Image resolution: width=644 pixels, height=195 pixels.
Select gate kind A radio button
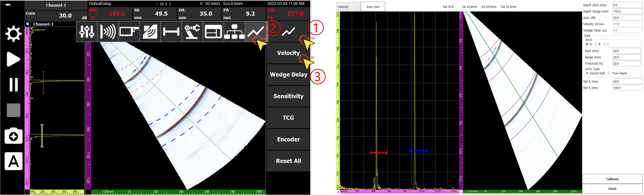[x=587, y=44]
